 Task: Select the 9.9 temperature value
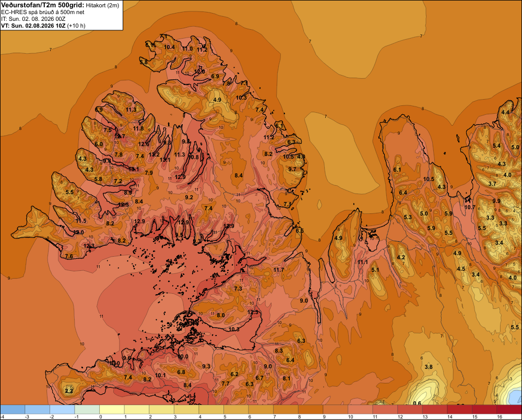496,201
